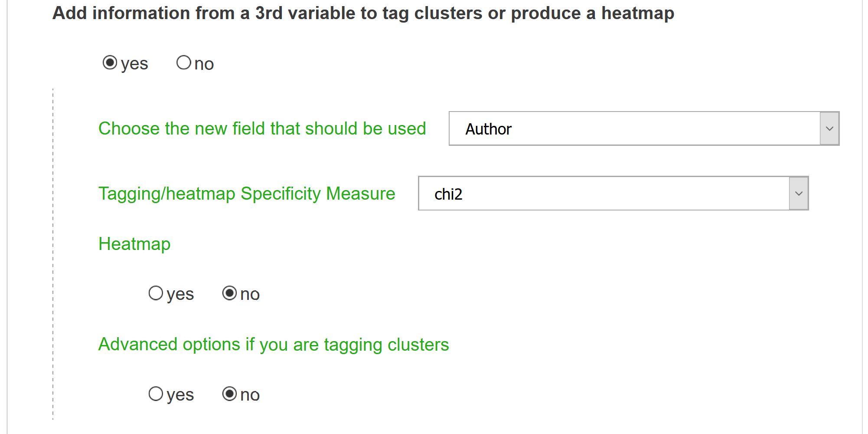The height and width of the screenshot is (434, 868).
Task: Open the chi2 specificity measure dropdown
Action: [x=613, y=193]
